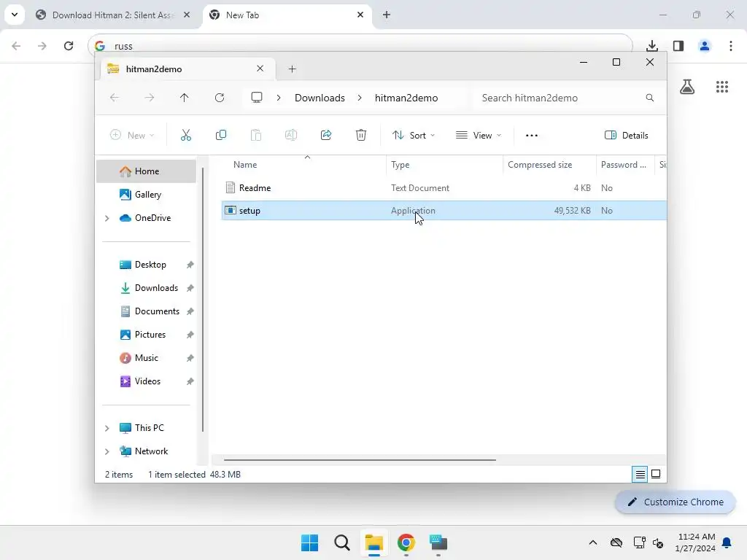
Task: Show hidden system tray icons
Action: [592, 542]
